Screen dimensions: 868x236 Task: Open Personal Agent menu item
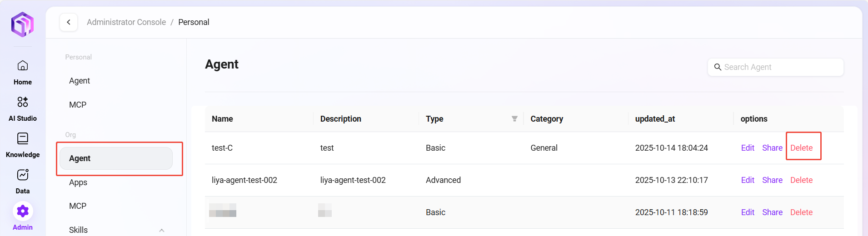point(80,81)
